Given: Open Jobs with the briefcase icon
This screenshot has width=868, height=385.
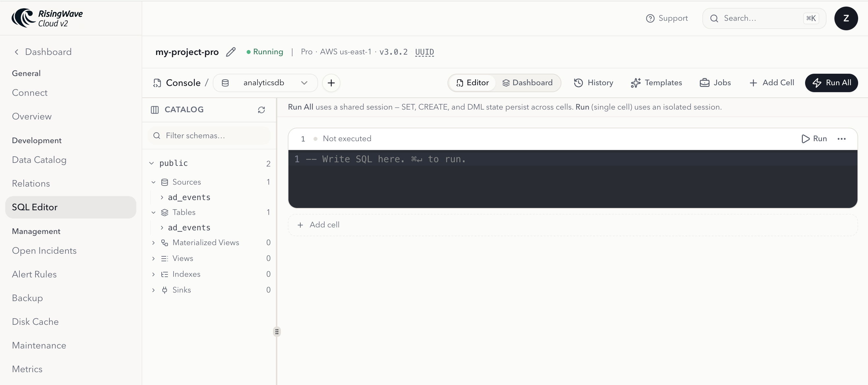Looking at the screenshot, I should (704, 83).
